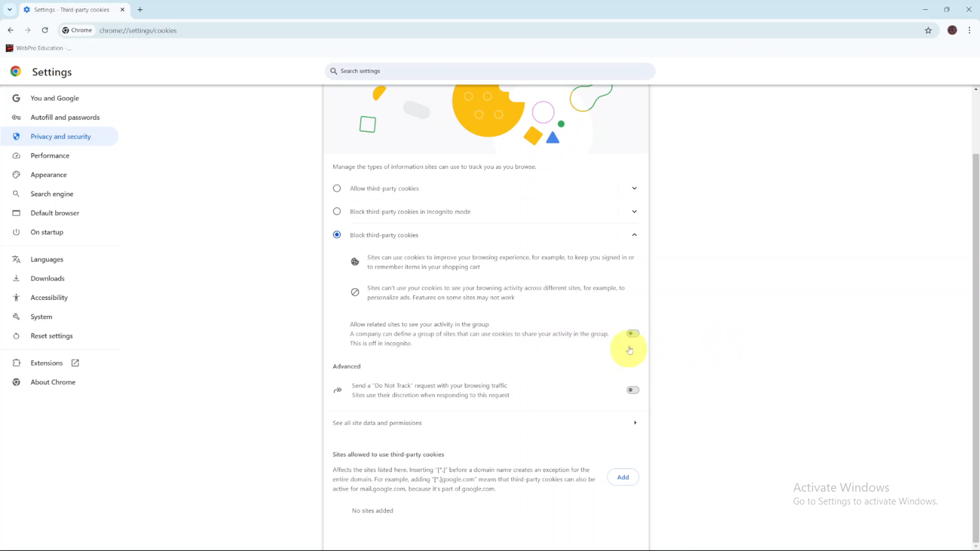Viewport: 980px width, 551px height.
Task: Click the browser forward arrow icon
Action: tap(28, 30)
